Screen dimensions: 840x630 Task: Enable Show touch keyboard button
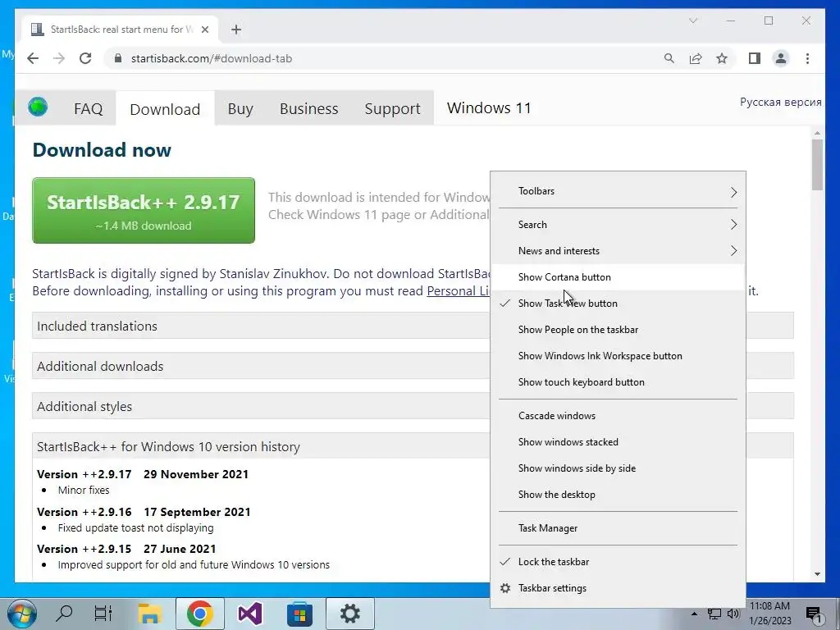(x=618, y=382)
